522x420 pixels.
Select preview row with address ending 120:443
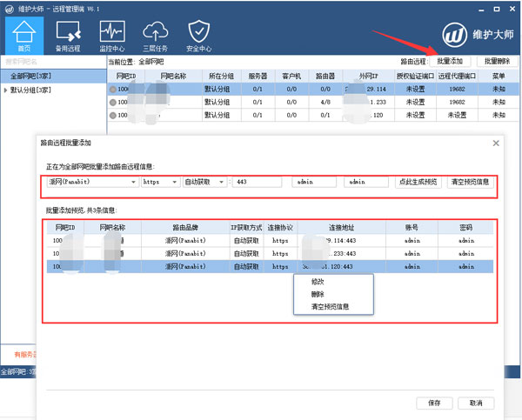[270, 267]
